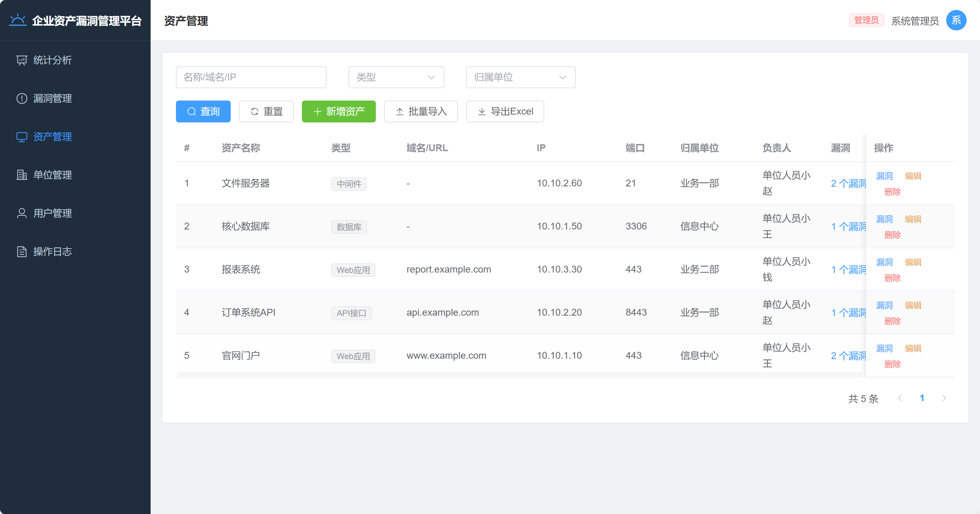Click 漏洞 action for 官网门户 row
This screenshot has height=514, width=980.
[884, 348]
